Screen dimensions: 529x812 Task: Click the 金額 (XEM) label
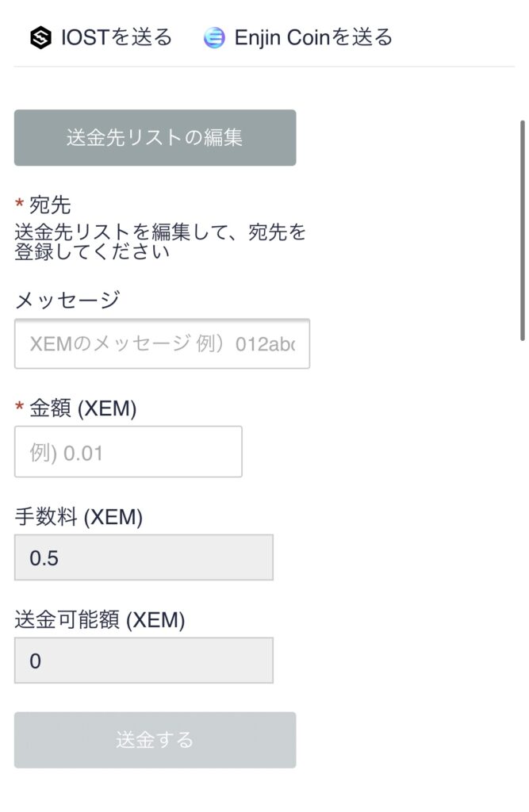83,408
